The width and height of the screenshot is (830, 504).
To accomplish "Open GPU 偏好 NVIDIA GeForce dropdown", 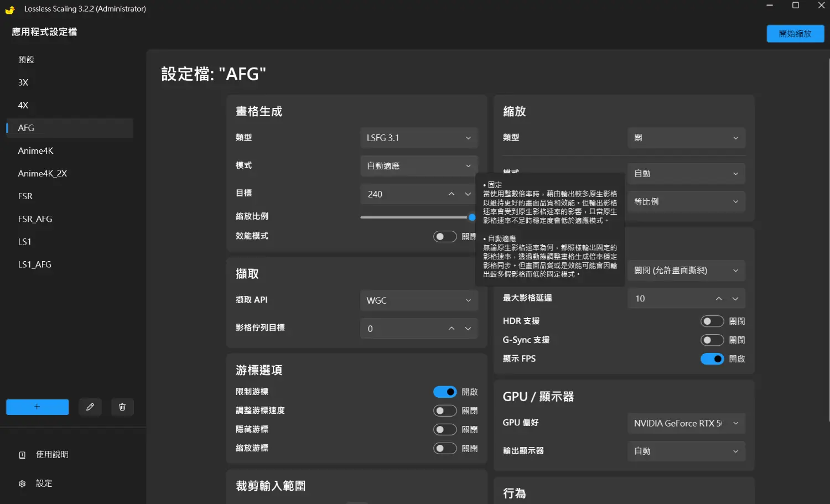I will tap(686, 423).
